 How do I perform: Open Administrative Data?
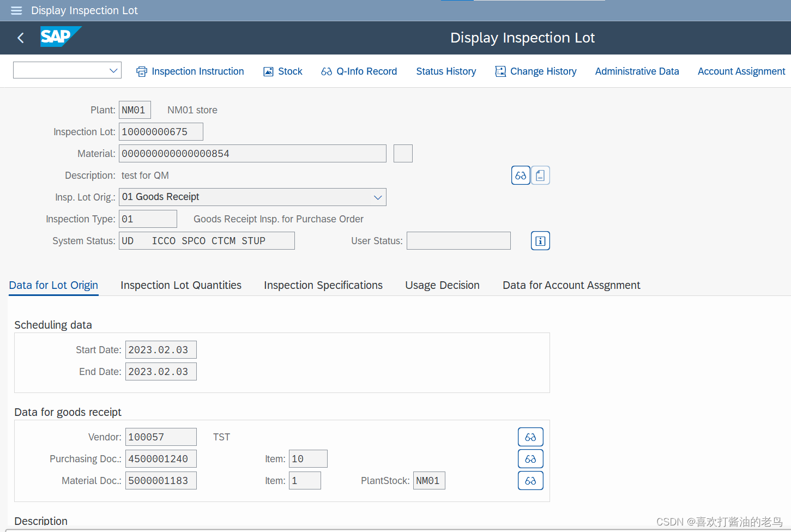[637, 71]
